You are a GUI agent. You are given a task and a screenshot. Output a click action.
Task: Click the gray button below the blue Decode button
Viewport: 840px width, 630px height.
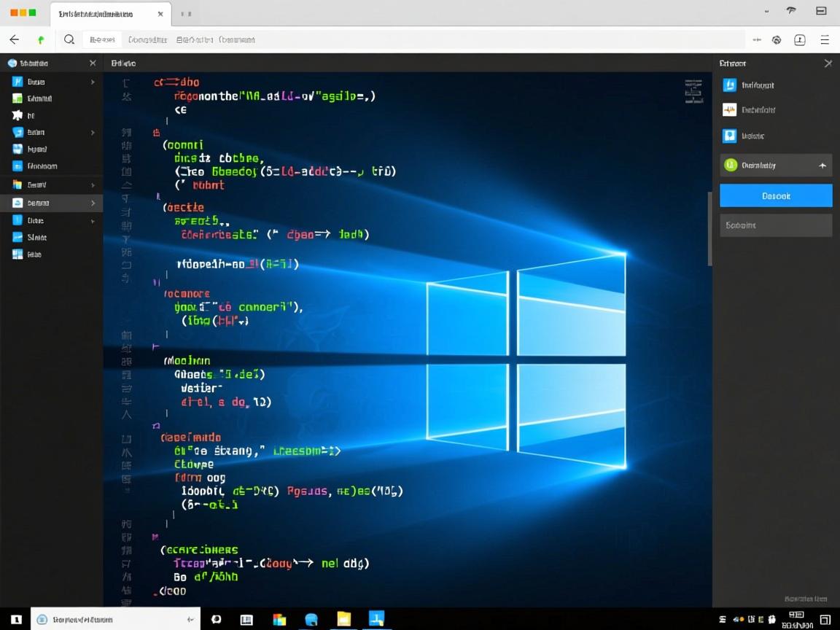click(775, 225)
